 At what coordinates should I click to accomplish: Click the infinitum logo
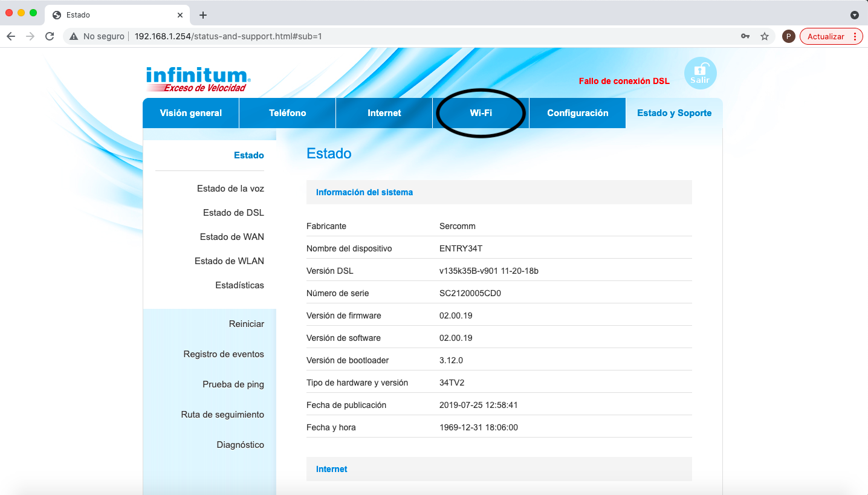(x=198, y=79)
